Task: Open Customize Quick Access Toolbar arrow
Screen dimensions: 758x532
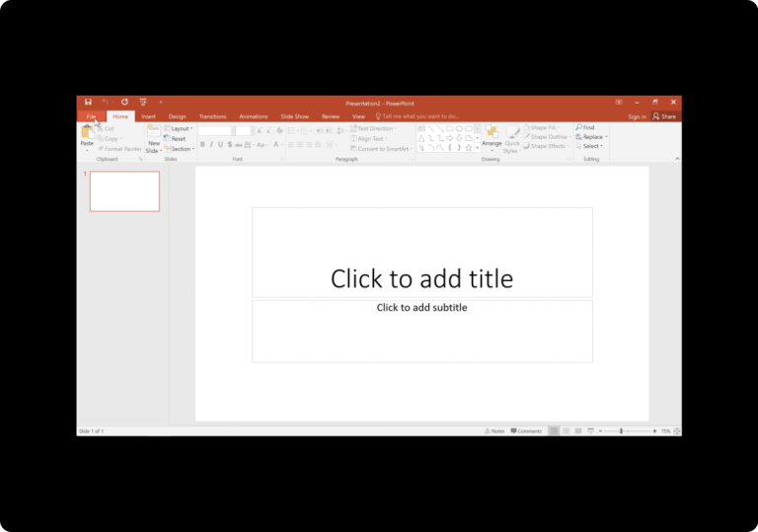Action: click(161, 102)
